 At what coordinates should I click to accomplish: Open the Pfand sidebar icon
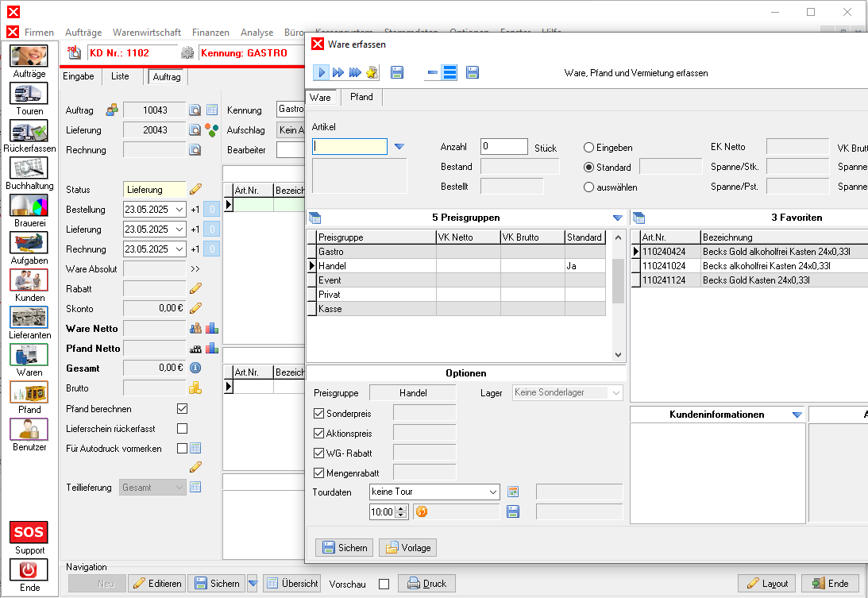[29, 392]
